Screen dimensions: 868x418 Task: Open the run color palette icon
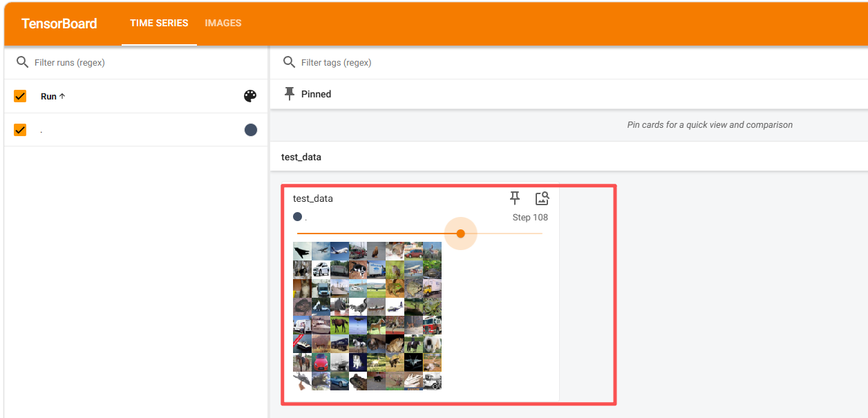pos(250,96)
